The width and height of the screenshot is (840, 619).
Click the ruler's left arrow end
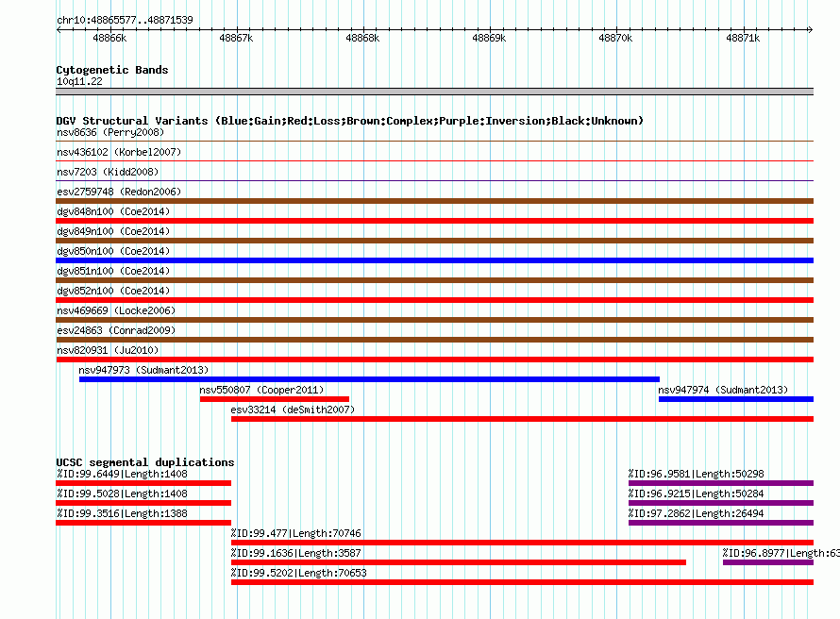point(59,29)
